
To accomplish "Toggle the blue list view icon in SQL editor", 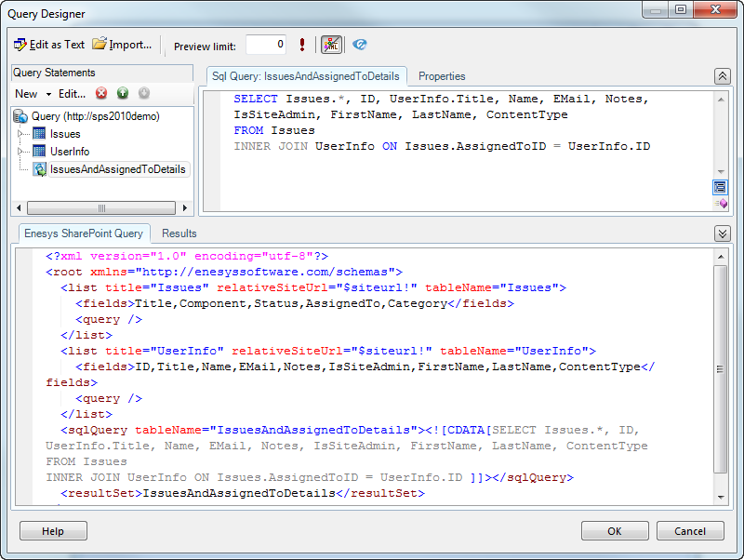I will point(720,187).
